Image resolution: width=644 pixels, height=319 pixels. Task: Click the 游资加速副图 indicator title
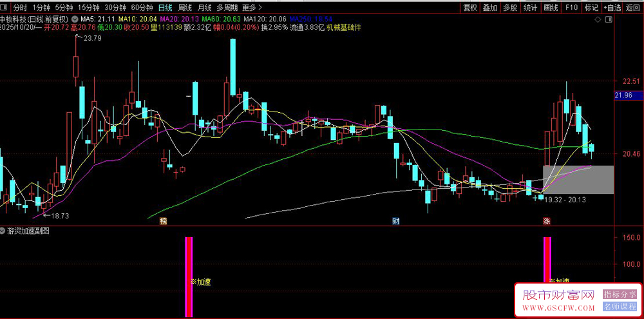pyautogui.click(x=28, y=231)
